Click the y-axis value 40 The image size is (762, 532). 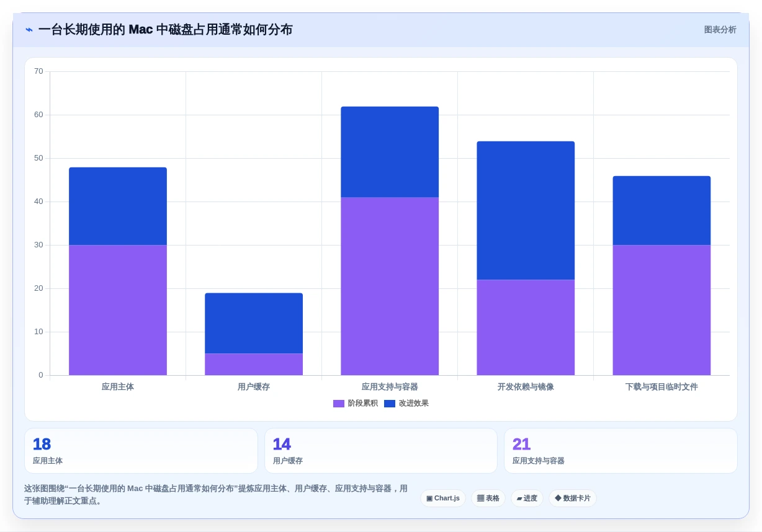[38, 202]
